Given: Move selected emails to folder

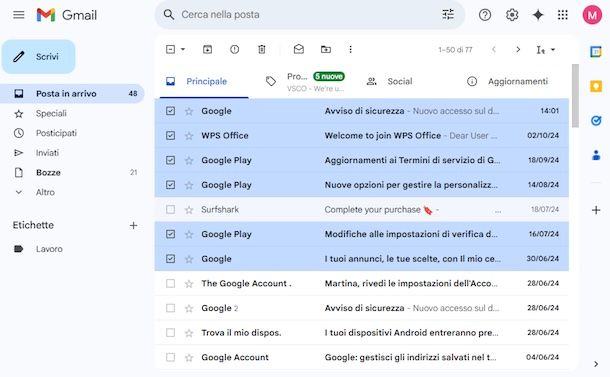Looking at the screenshot, I should [x=326, y=49].
